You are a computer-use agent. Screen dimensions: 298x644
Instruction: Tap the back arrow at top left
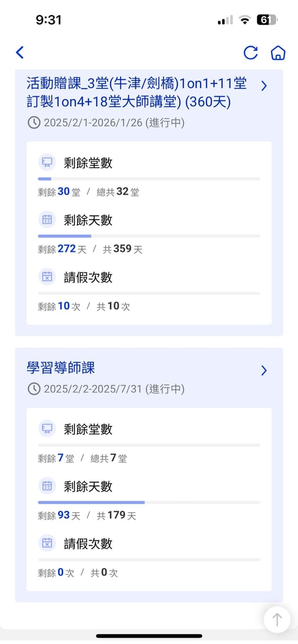[x=20, y=52]
